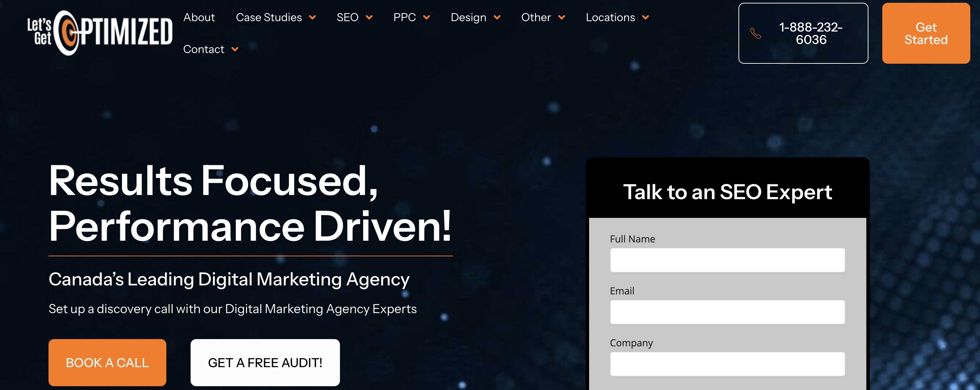Click the Case Studies chevron arrow

click(x=312, y=17)
